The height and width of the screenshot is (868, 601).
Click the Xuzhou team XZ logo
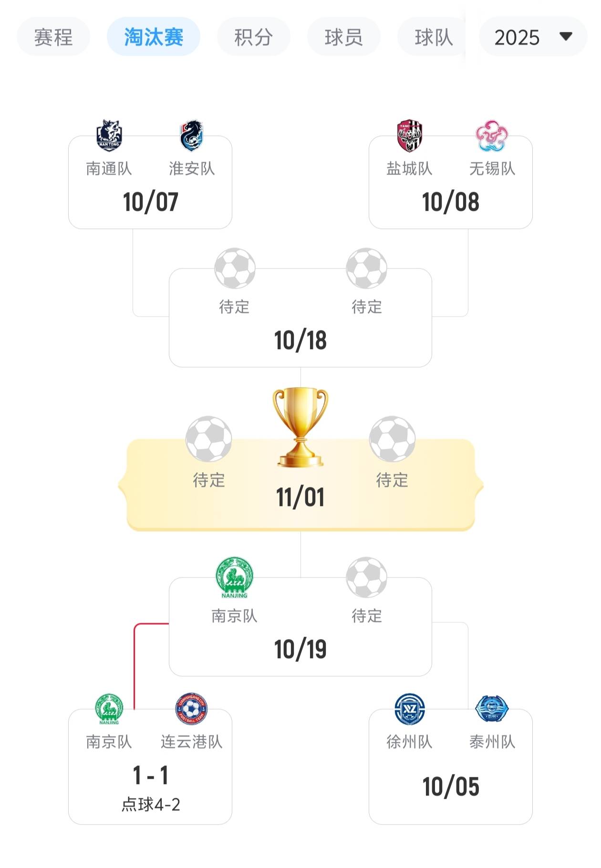(x=410, y=709)
